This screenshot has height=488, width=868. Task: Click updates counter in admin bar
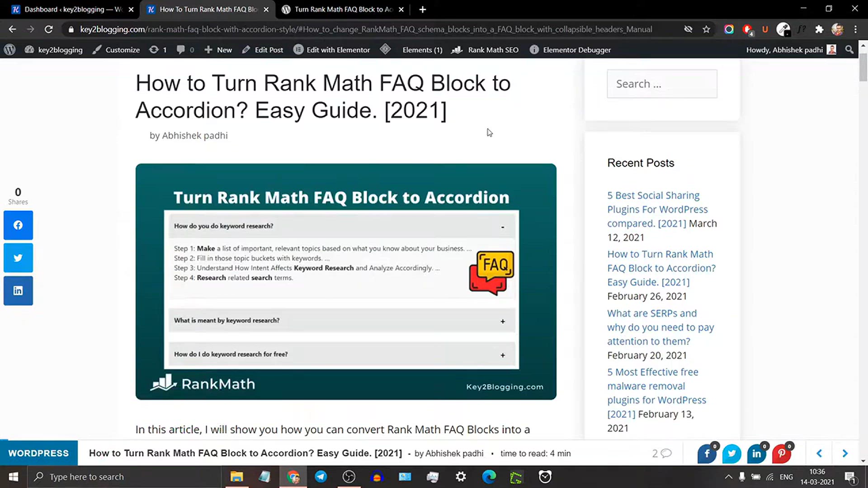158,50
